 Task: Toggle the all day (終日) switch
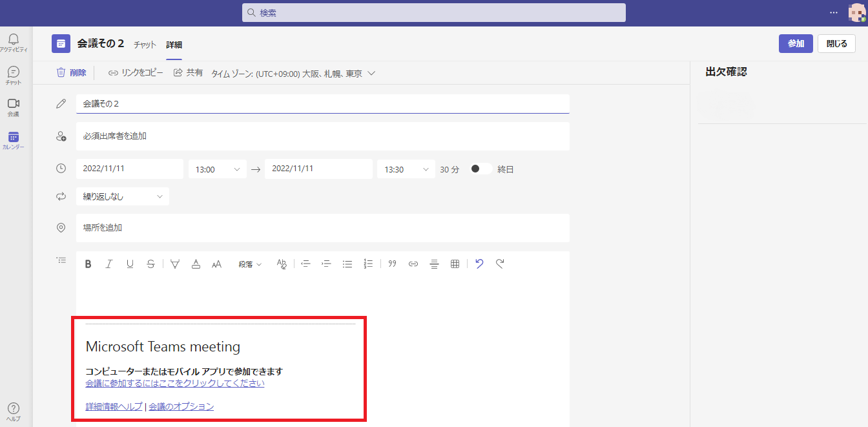480,169
